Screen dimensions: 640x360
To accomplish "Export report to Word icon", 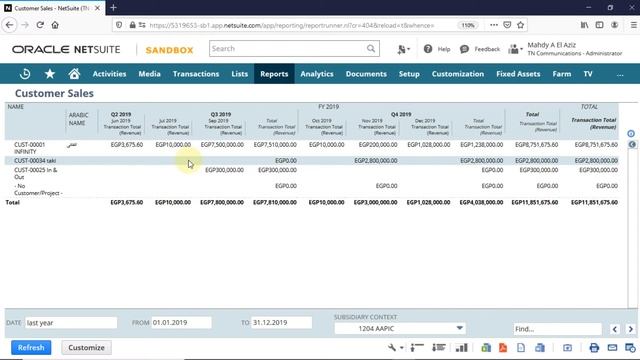I will pos(540,348).
